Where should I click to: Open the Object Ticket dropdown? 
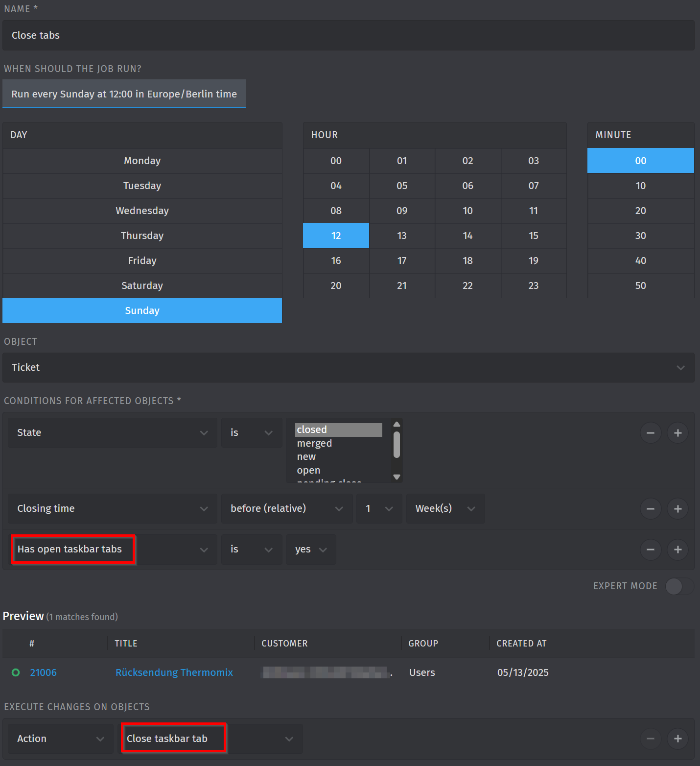coord(348,367)
